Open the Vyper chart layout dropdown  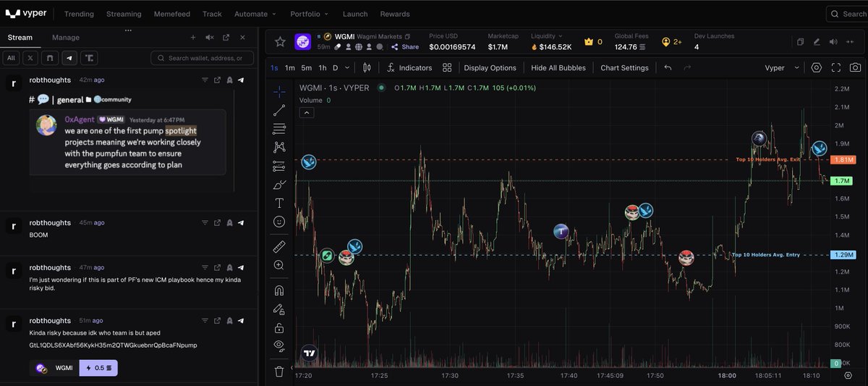(782, 67)
